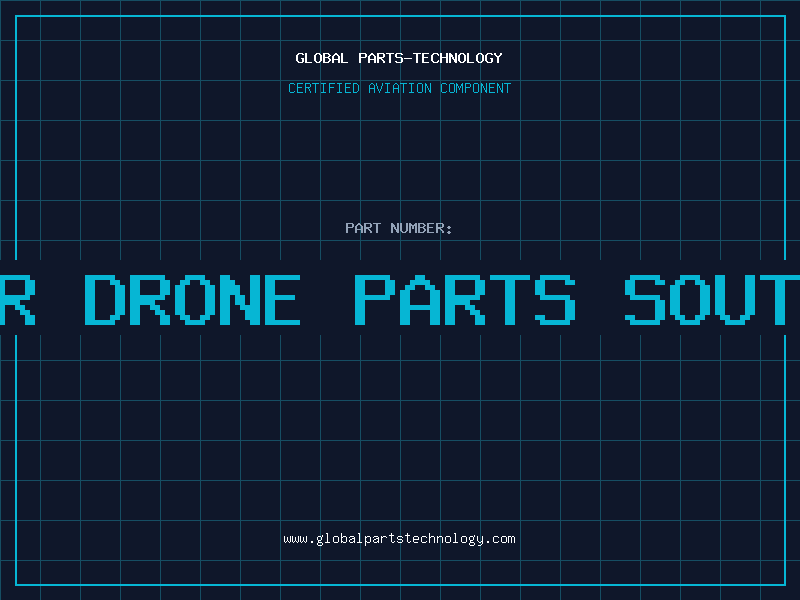Select the CERTIFIED AVIATION COMPONENT subtitle
The image size is (800, 600).
pos(399,88)
